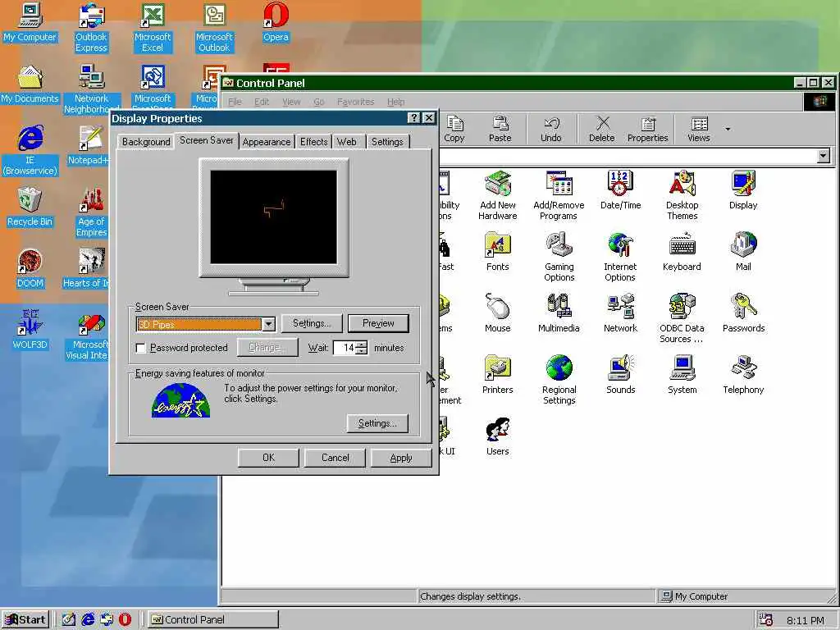Select the DOOM desktop shortcut
Image resolution: width=840 pixels, height=630 pixels.
(30, 268)
